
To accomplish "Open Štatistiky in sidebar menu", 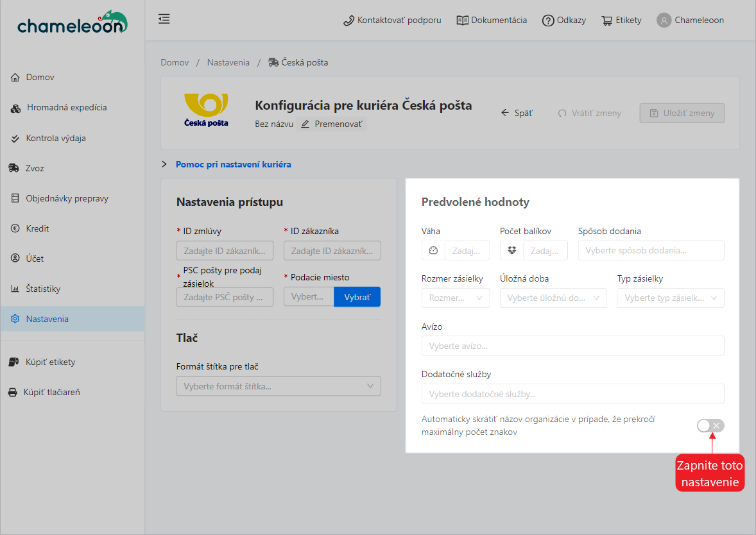I will pos(43,289).
